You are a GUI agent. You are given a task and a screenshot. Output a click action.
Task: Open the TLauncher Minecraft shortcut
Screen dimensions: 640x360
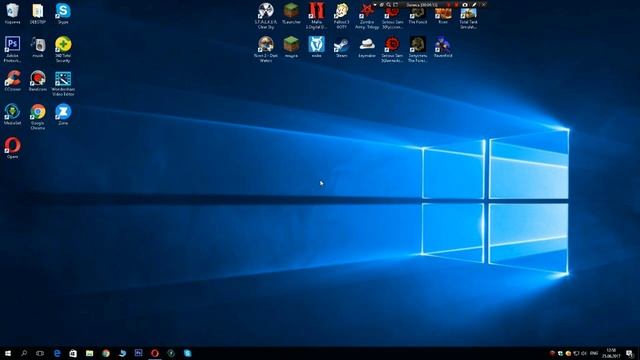coord(291,13)
